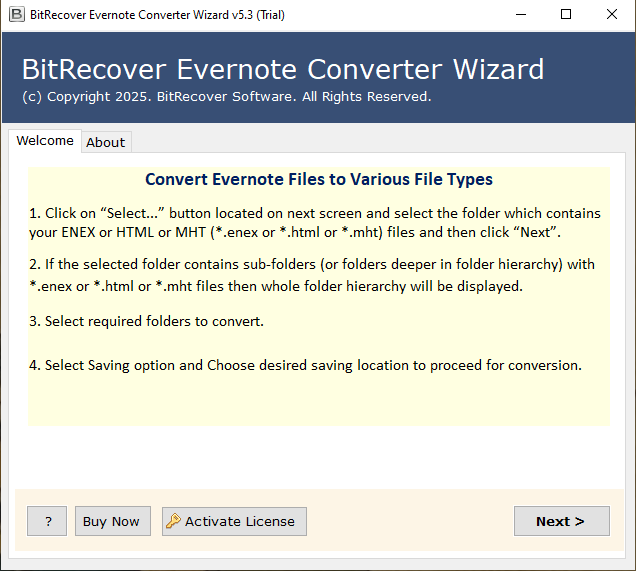
Task: Close the Converter Wizard window
Action: [x=612, y=15]
